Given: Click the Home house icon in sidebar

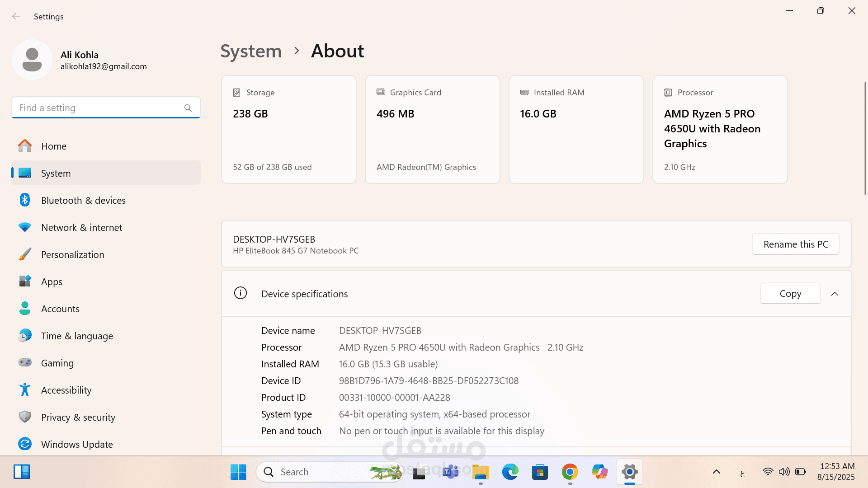Looking at the screenshot, I should 25,146.
